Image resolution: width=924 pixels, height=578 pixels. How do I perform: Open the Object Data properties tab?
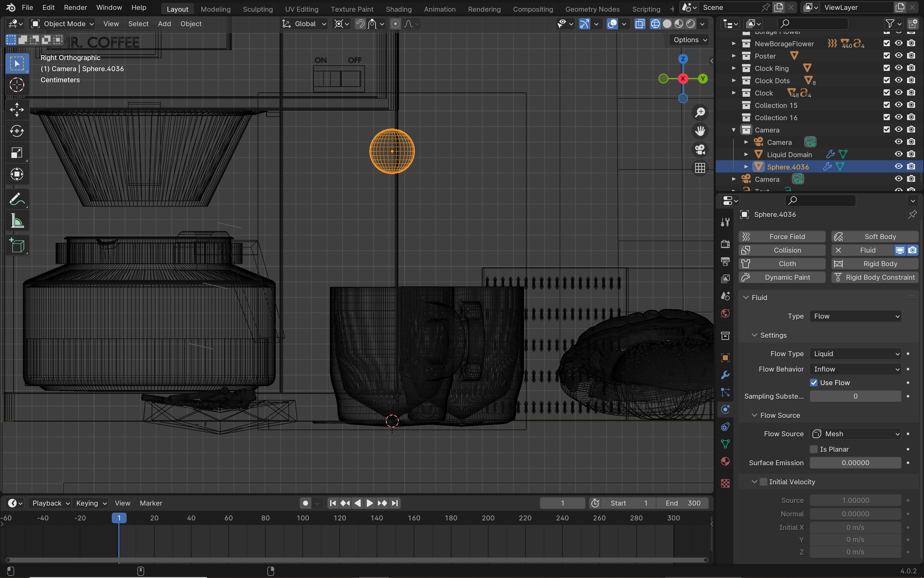[x=725, y=444]
